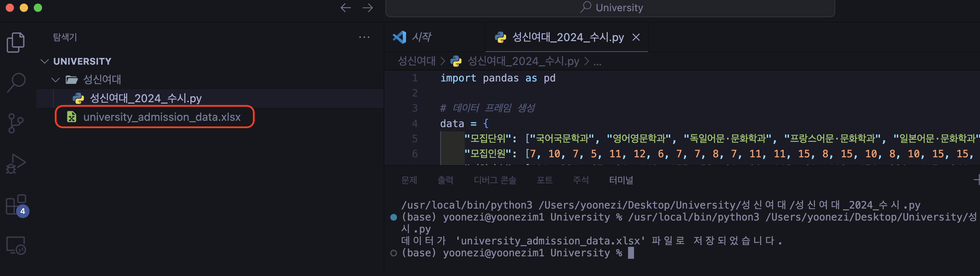This screenshot has height=276, width=980.
Task: Click the last terminal prompt cursor
Action: click(x=631, y=253)
